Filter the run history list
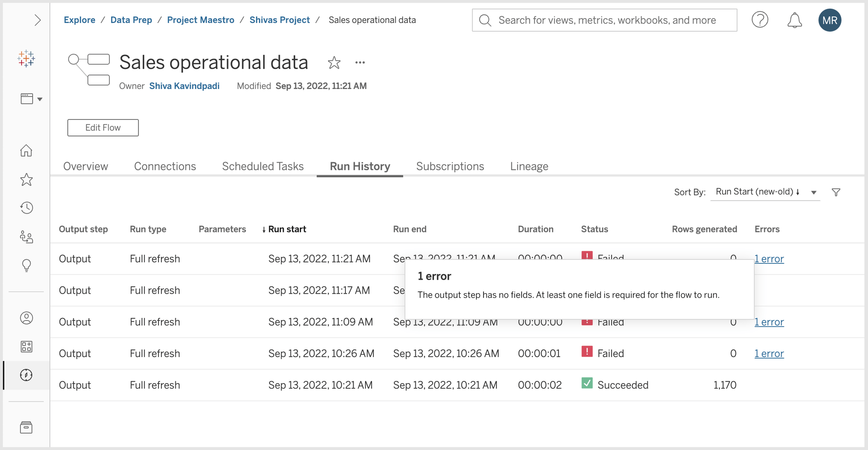This screenshot has height=450, width=868. click(x=836, y=192)
